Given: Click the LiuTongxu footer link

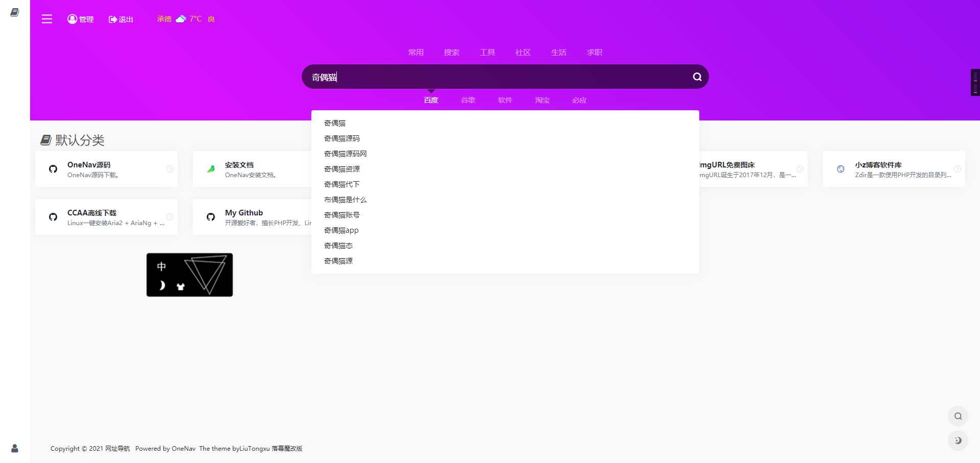Looking at the screenshot, I should coord(255,448).
